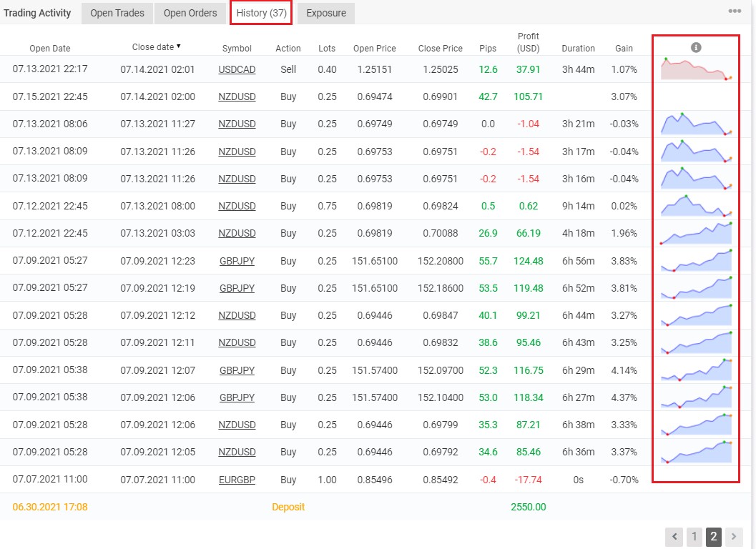Open the Open Trades tab
Screen dimensions: 756x549
[x=117, y=13]
